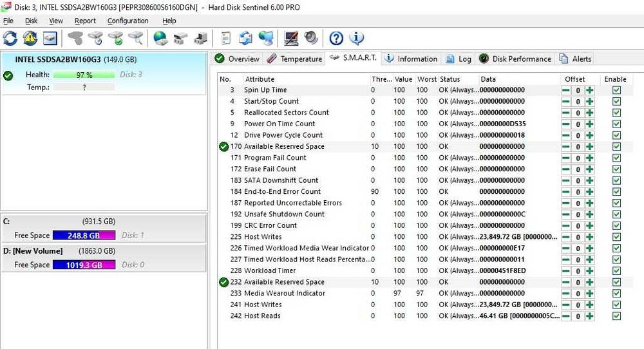Decrease offset for Erase Fail Count

point(566,169)
